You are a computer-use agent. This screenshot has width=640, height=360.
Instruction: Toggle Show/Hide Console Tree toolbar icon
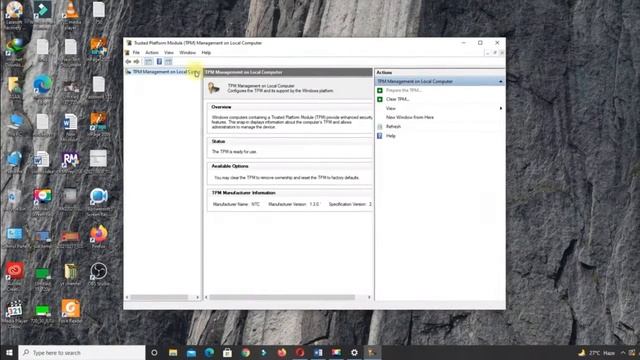point(148,62)
